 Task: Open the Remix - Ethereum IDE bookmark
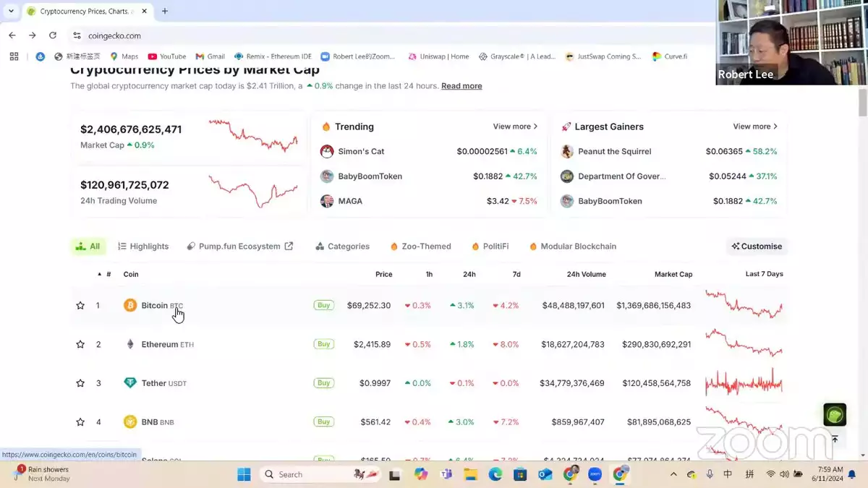273,56
